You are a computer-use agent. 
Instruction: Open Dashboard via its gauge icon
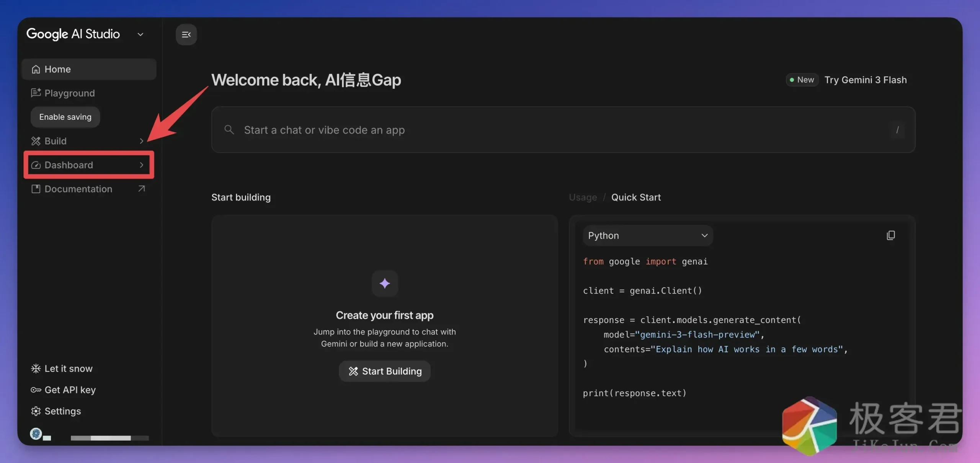click(x=36, y=165)
